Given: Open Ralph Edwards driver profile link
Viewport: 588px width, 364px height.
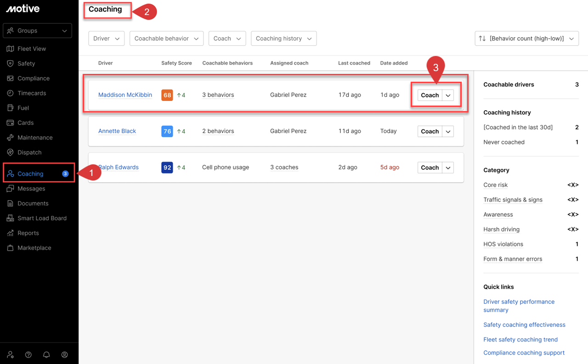Looking at the screenshot, I should [119, 168].
